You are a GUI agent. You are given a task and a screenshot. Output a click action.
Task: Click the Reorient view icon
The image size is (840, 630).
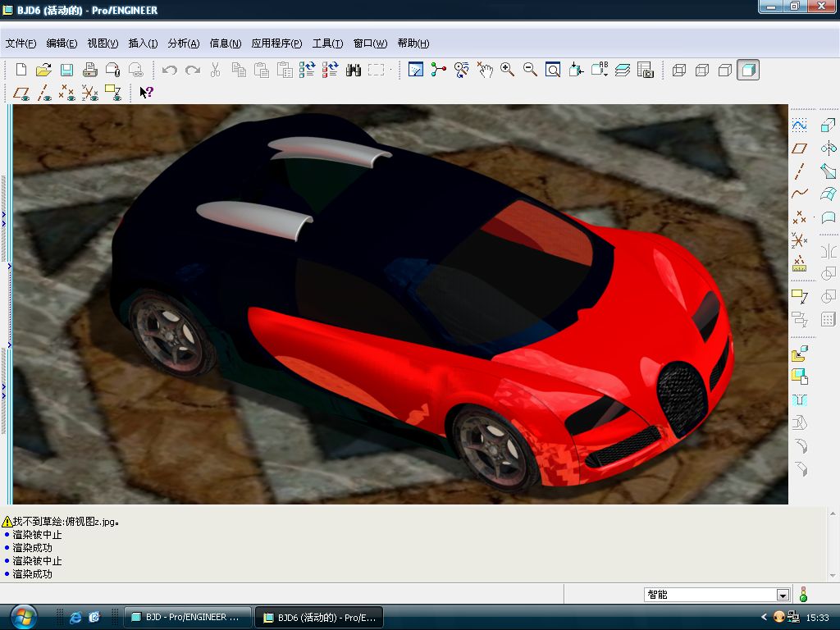576,70
